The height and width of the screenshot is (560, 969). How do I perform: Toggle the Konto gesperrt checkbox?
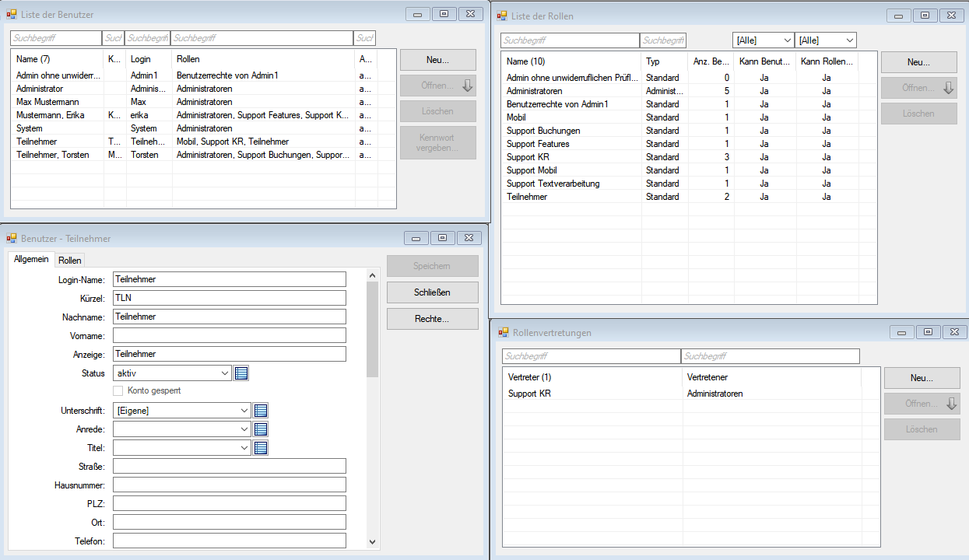118,390
